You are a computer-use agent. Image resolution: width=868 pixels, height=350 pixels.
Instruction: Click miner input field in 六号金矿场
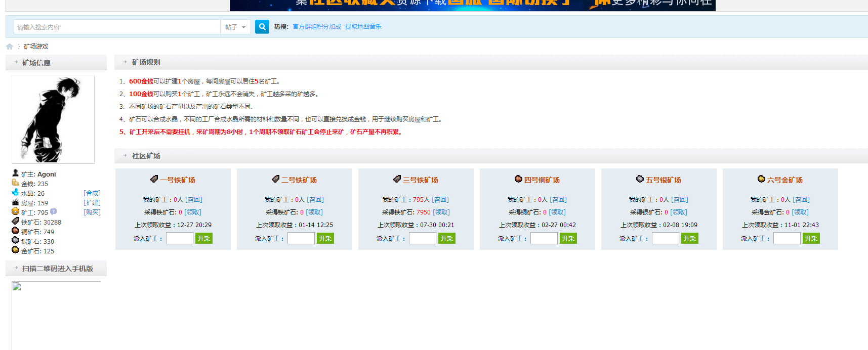point(787,238)
